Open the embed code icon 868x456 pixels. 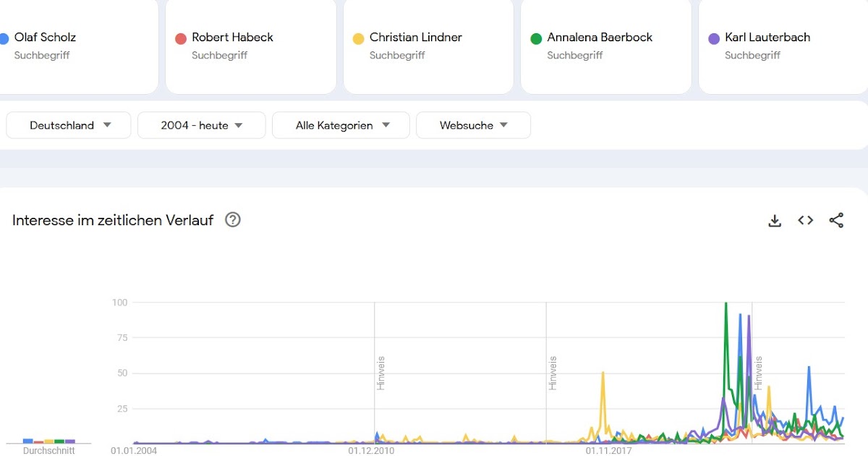806,221
